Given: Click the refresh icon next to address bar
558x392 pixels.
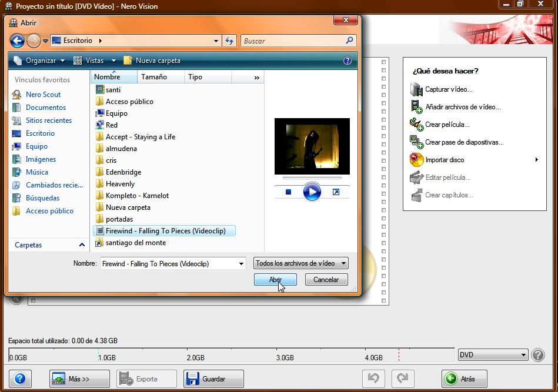Looking at the screenshot, I should click(229, 41).
